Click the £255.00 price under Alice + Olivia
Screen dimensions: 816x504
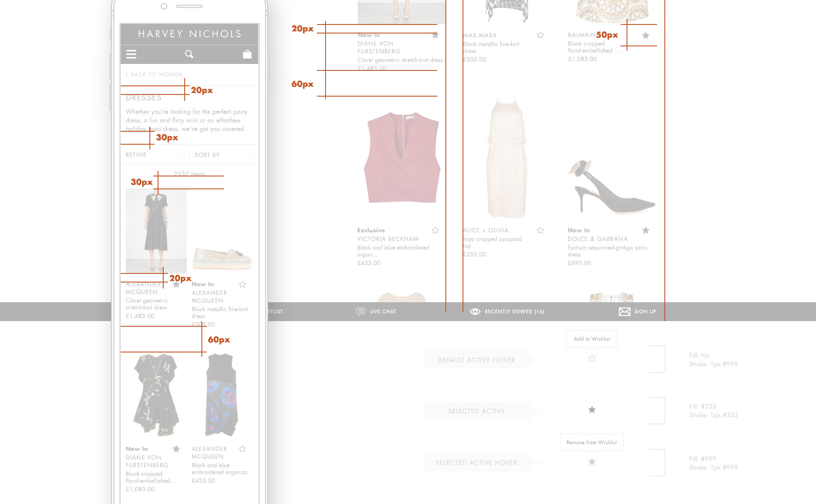point(475,254)
